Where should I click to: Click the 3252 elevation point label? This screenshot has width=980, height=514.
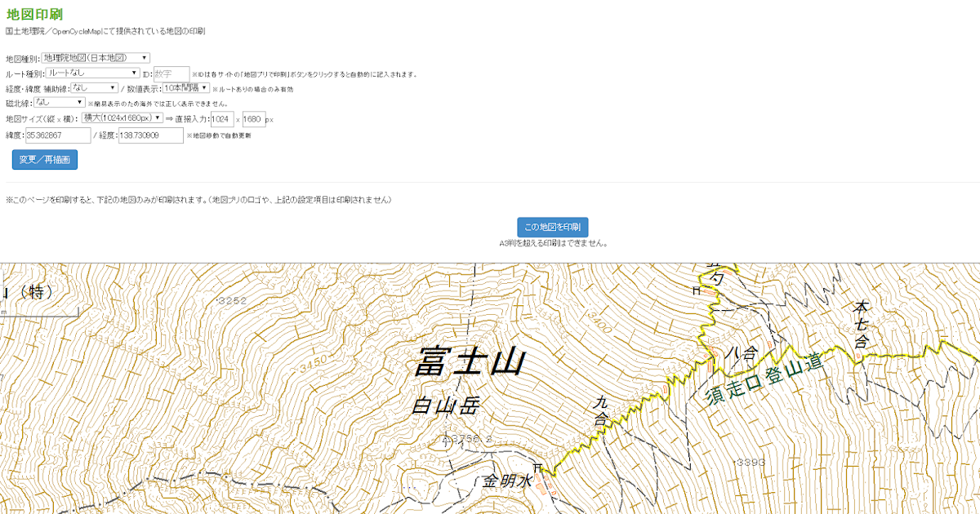(x=231, y=301)
